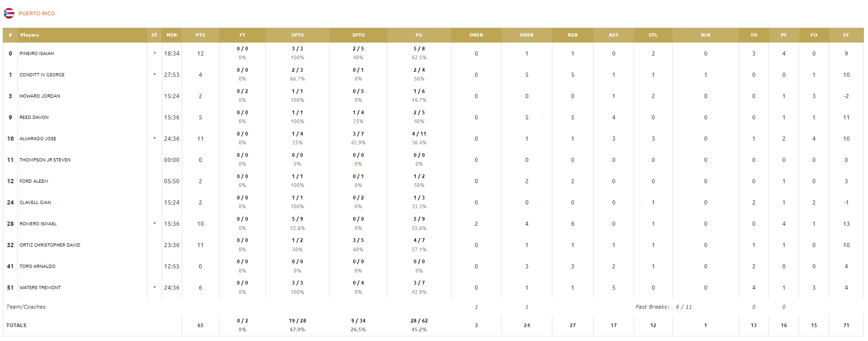Viewport: 868px width, 341px height.
Task: Sort by the REB column header
Action: pos(573,35)
